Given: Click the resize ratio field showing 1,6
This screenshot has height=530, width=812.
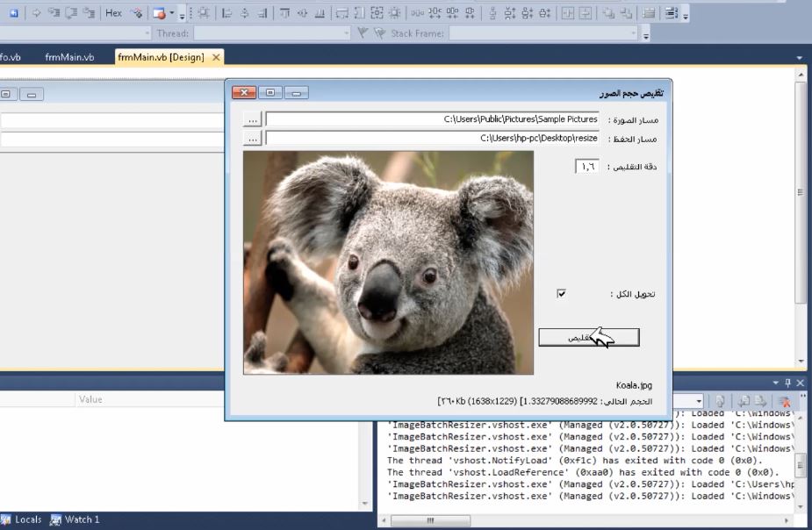Looking at the screenshot, I should coord(586,166).
